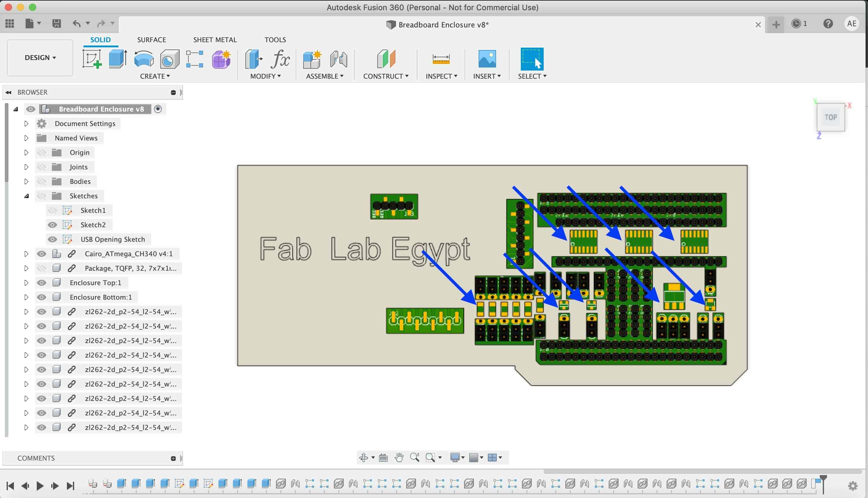Collapse the BROWSER panel arrows
Image resolution: width=868 pixels, height=498 pixels.
pos(8,92)
